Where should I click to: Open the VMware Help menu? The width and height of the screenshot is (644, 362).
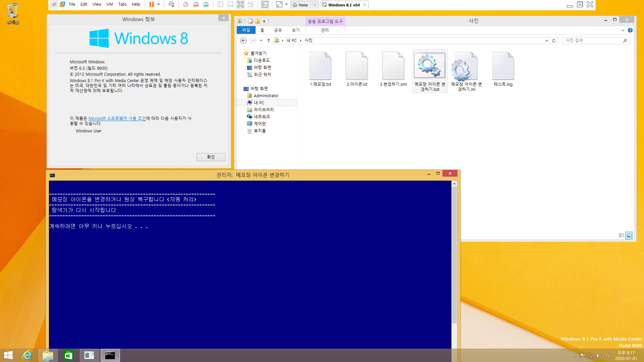tap(136, 4)
